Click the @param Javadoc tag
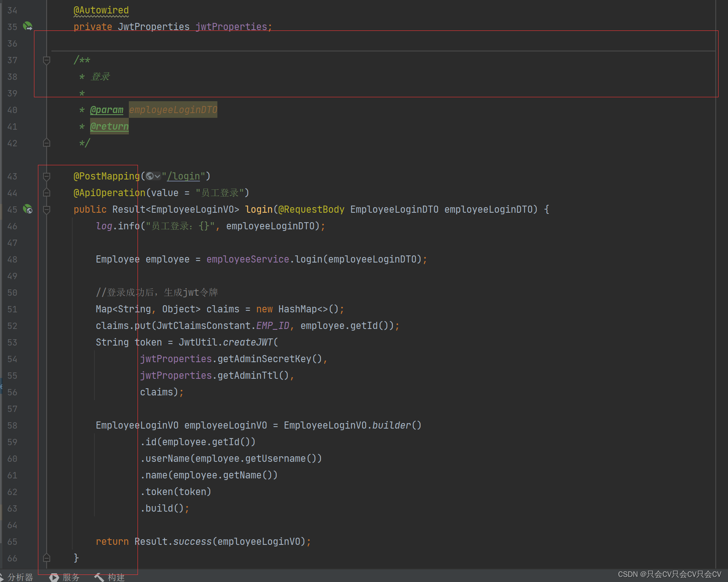This screenshot has height=582, width=728. 107,110
